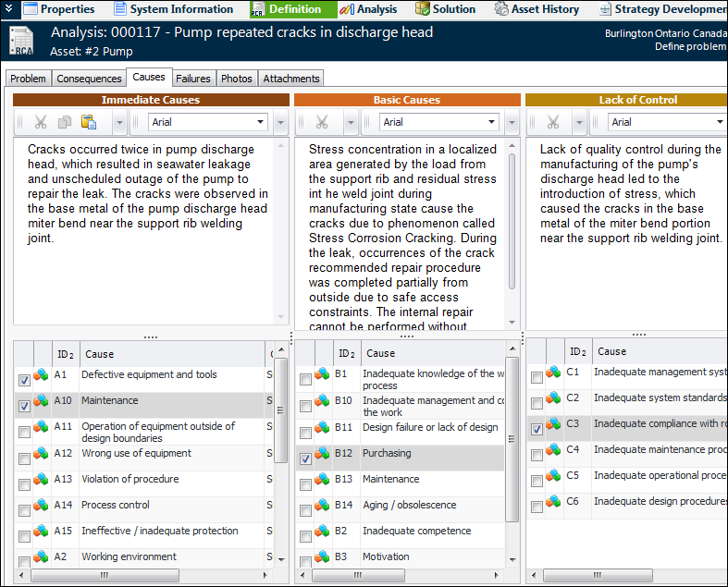
Task: Click the Cut icon in Basic Causes toolbar
Action: click(321, 122)
